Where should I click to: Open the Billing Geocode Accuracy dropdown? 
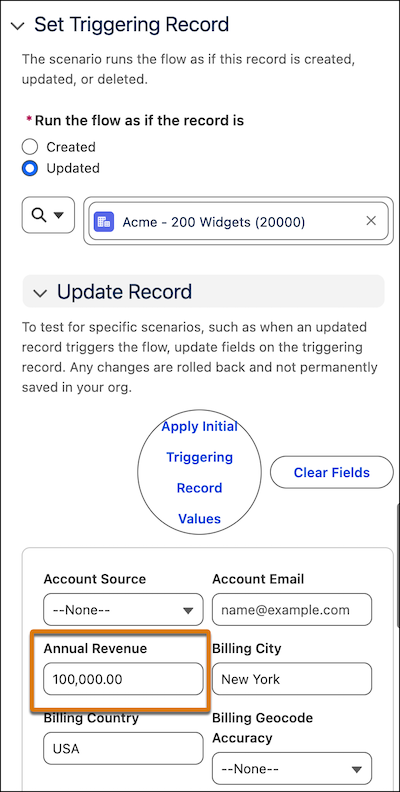click(x=292, y=769)
